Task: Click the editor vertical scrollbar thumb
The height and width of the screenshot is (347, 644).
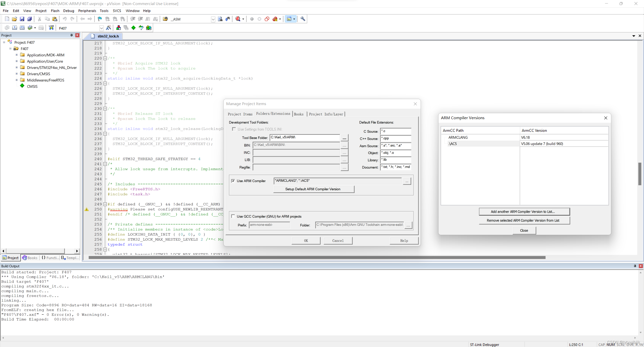Action: coord(639,173)
